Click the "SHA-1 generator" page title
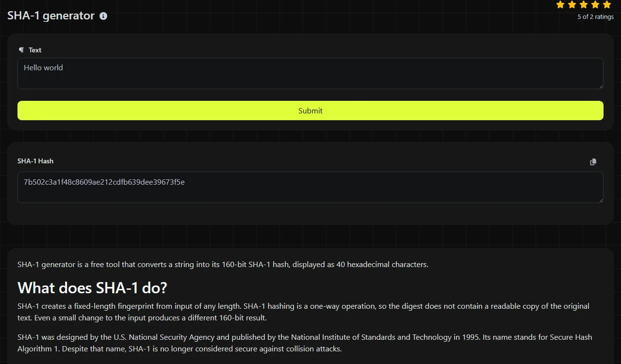This screenshot has width=621, height=364. point(51,16)
